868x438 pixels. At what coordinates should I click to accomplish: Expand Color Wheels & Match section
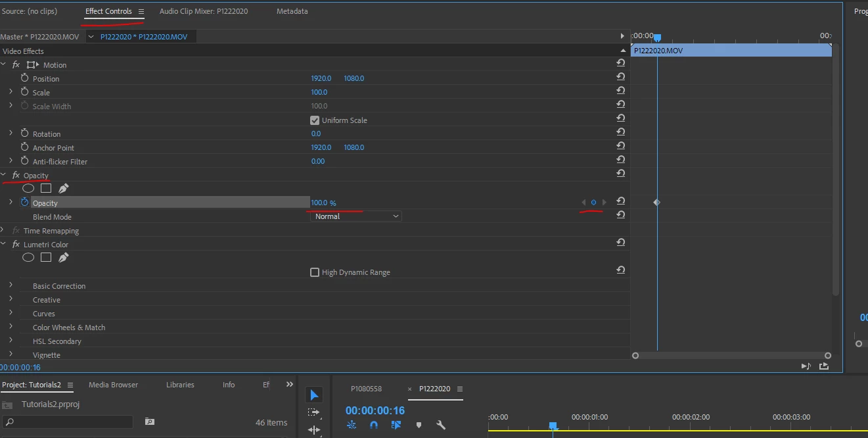11,326
